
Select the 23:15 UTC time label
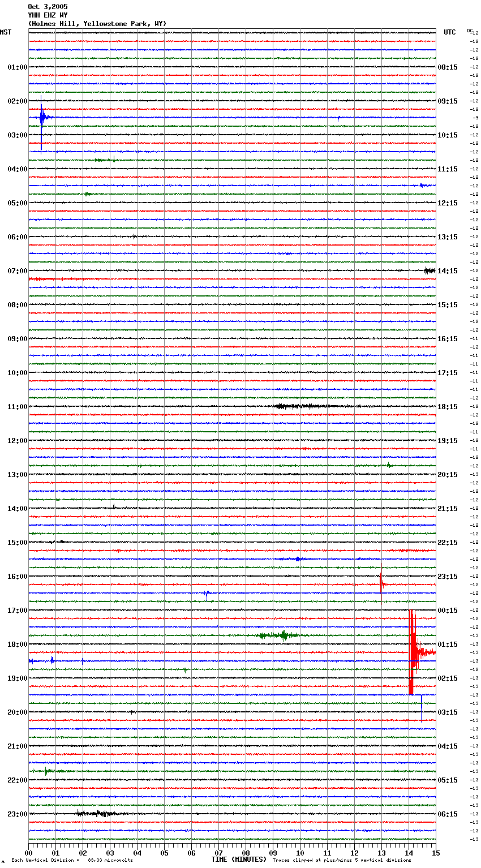(448, 577)
